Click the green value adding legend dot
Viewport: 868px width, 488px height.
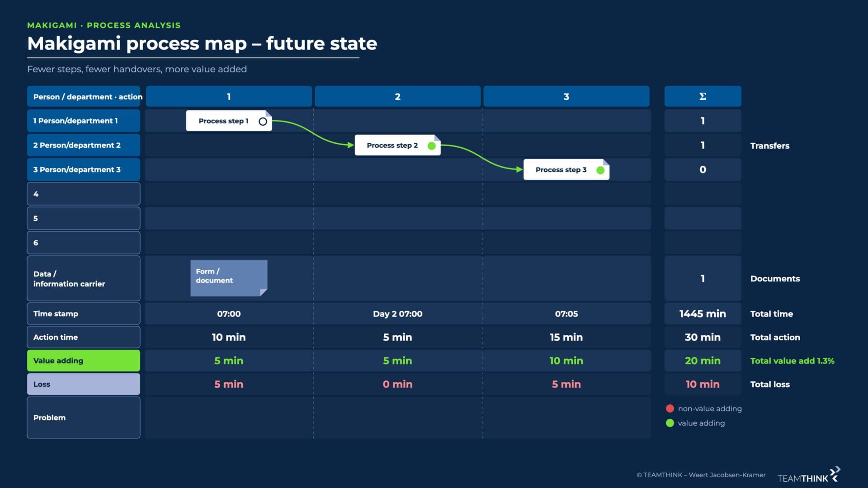670,423
